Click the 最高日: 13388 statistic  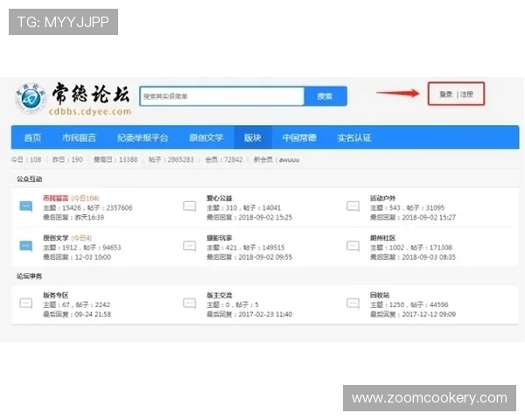[x=115, y=159]
